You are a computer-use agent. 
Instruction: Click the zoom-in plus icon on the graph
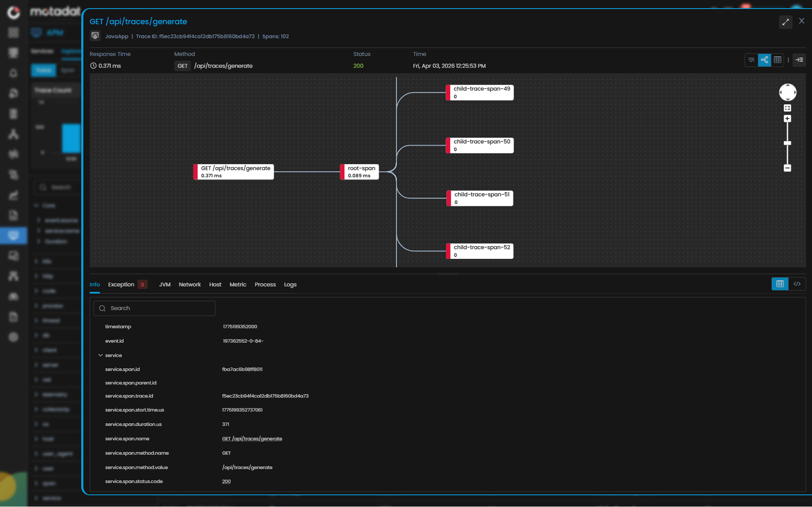787,118
